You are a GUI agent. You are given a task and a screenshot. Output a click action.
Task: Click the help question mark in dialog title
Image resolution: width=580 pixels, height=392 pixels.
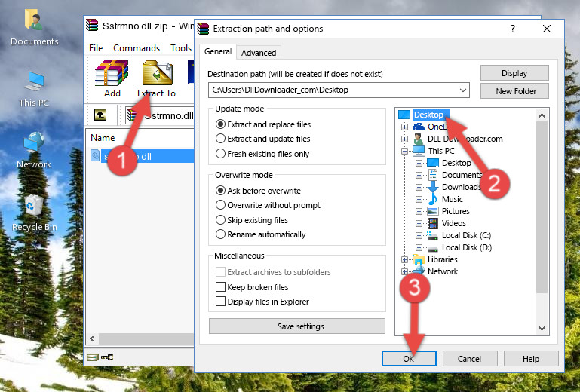pos(513,29)
